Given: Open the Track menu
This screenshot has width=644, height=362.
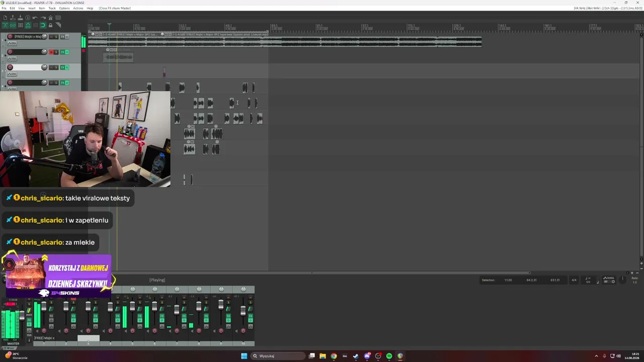Looking at the screenshot, I should point(52,9).
